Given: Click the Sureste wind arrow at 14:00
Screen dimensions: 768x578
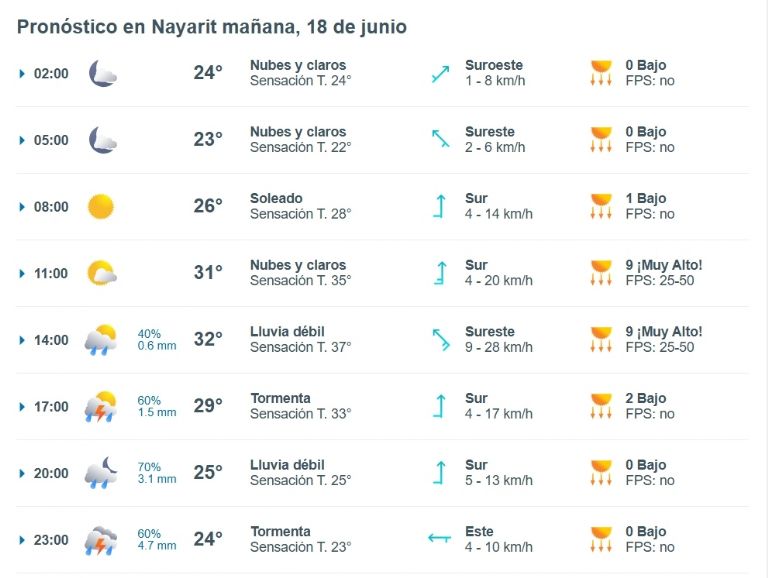Looking at the screenshot, I should [441, 340].
